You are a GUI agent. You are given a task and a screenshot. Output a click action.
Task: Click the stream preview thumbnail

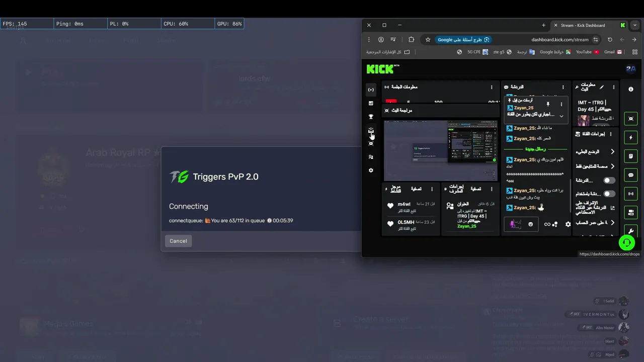(x=441, y=150)
